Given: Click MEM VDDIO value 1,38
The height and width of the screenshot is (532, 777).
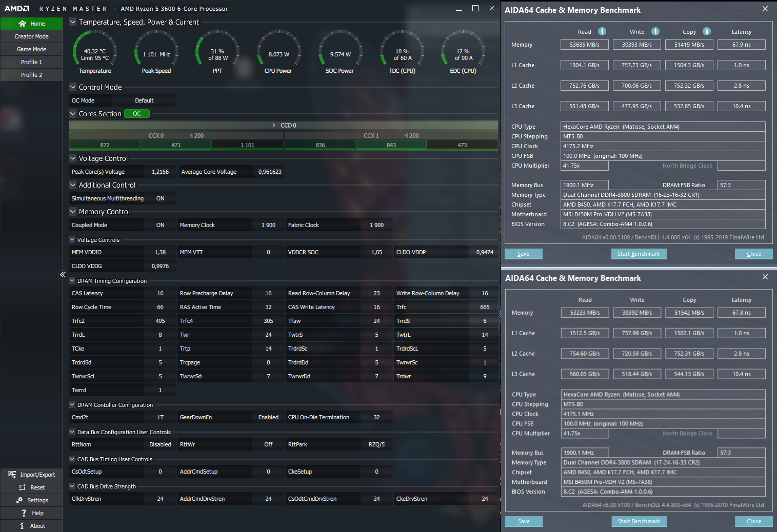Looking at the screenshot, I should tap(161, 252).
